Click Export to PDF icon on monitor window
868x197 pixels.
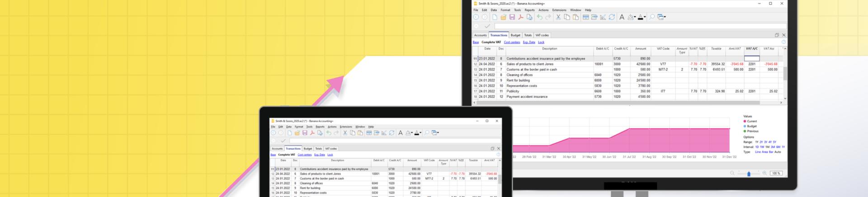point(521,17)
